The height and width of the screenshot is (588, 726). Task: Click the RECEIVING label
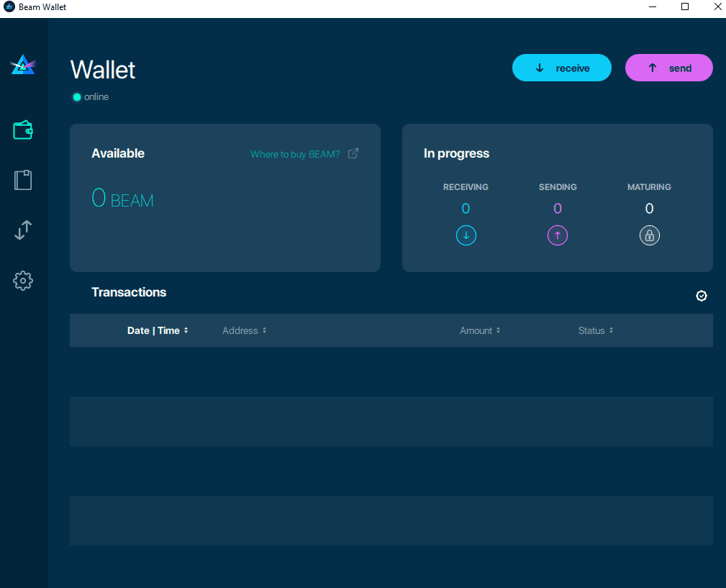(466, 187)
